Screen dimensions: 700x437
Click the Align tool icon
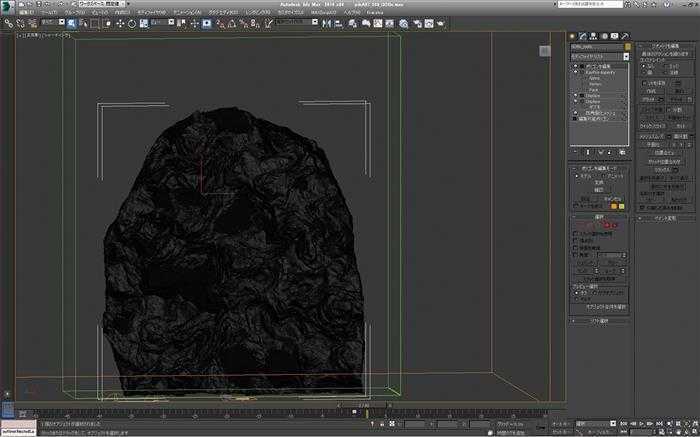point(338,23)
